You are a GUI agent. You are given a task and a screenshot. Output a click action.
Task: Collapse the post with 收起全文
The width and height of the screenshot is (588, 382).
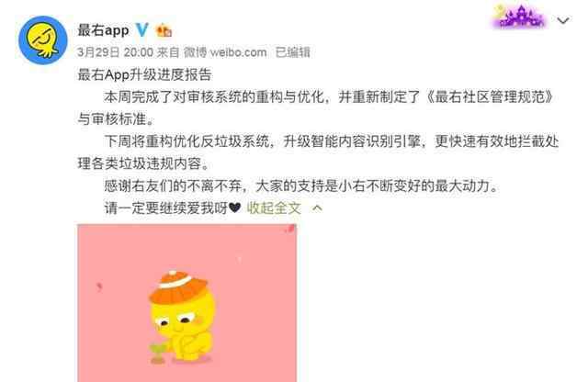point(274,208)
